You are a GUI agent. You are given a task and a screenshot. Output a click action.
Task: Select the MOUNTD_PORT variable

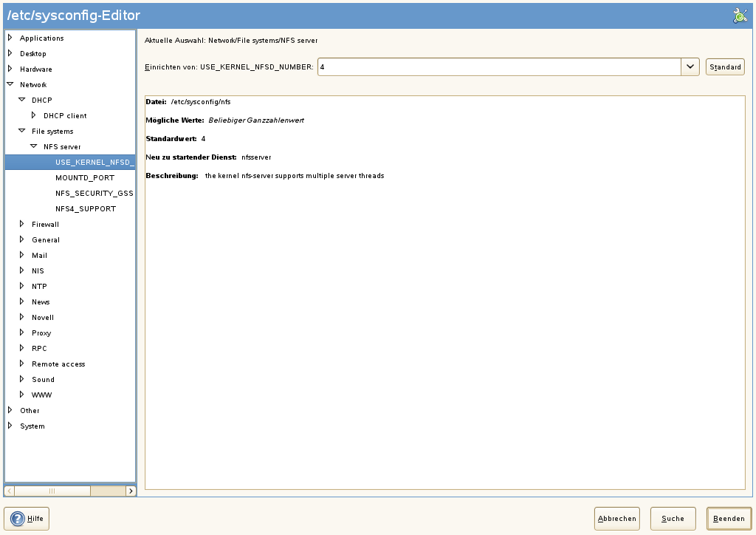85,177
